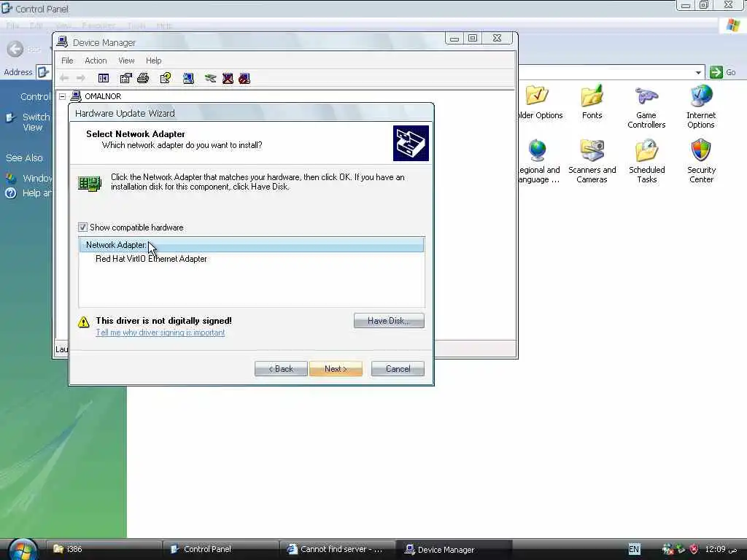Click the Start orb button

coord(22,550)
